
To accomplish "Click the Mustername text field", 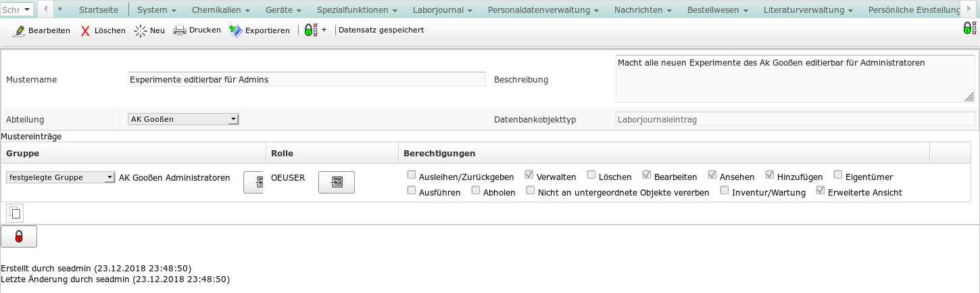I will click(306, 79).
